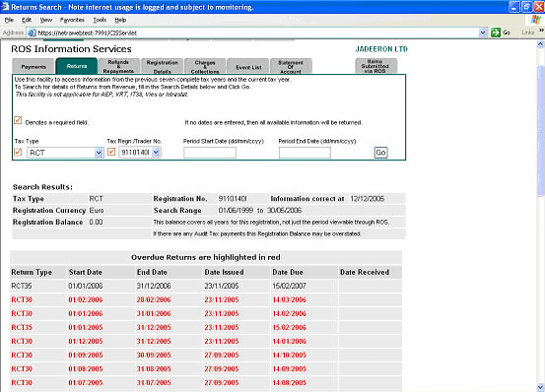Screen dimensions: 545x392
Task: Open the File menu
Action: click(x=9, y=20)
